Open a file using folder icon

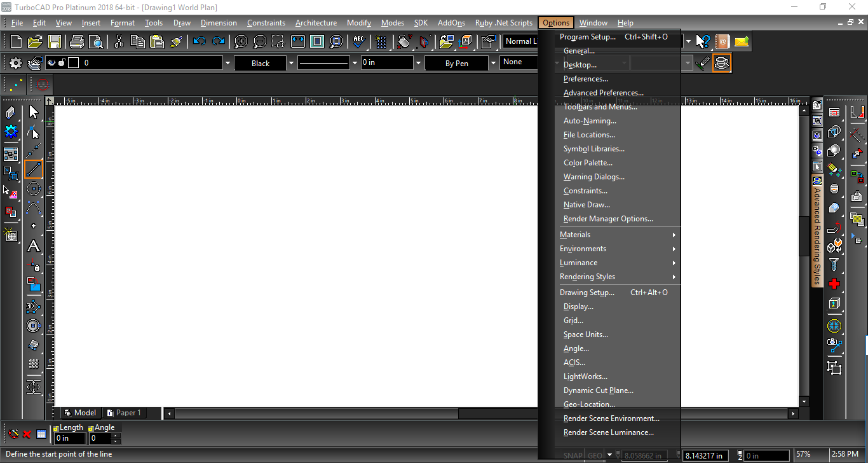pyautogui.click(x=35, y=42)
